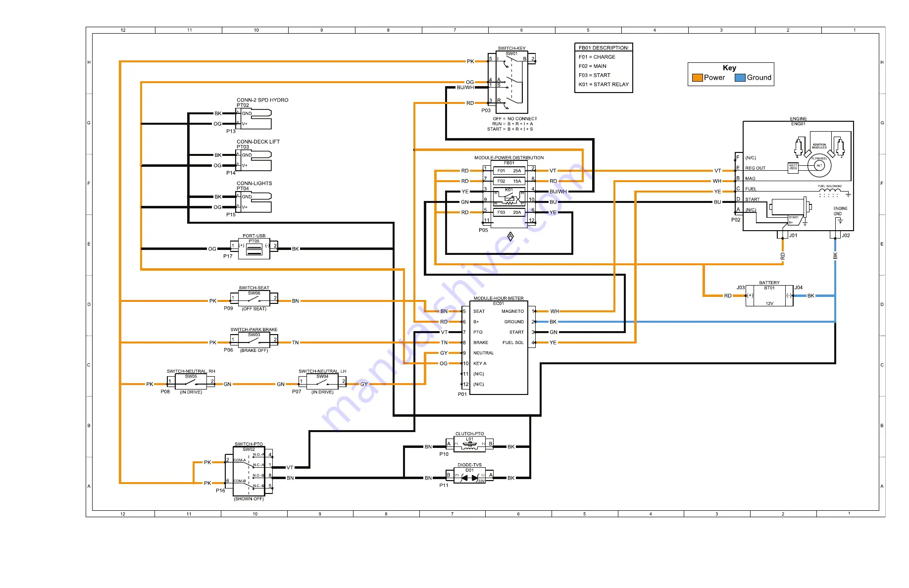The width and height of the screenshot is (909, 588).
Task: Select the SW04 neutral LH switch symbol
Action: (322, 381)
